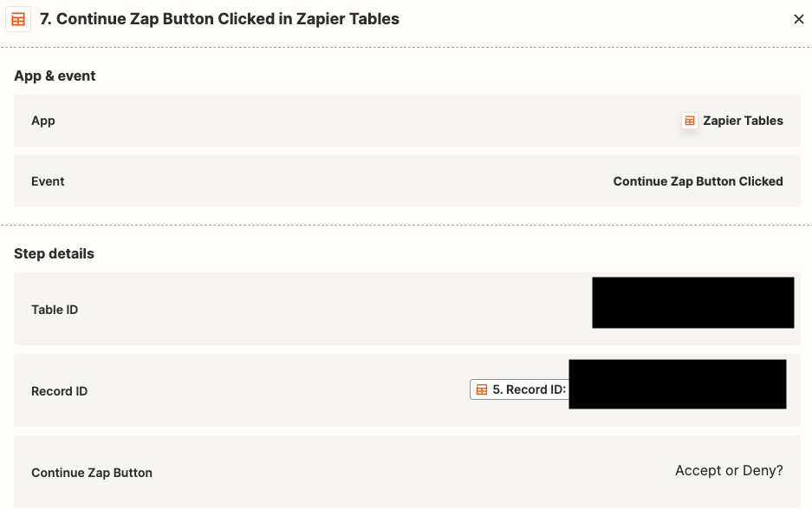Click the redacted Table ID value

pyautogui.click(x=693, y=303)
